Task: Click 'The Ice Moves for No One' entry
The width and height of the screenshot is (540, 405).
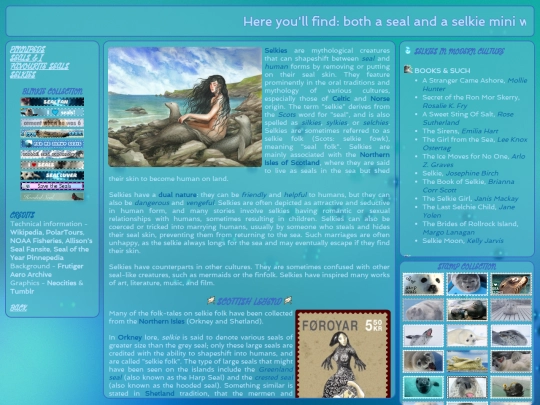Action: click(474, 160)
